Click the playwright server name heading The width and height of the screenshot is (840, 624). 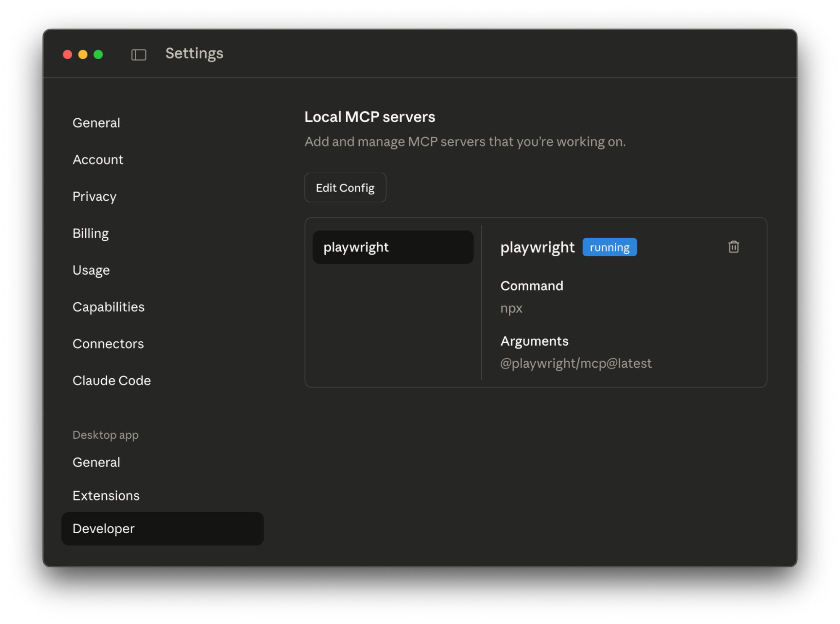point(537,247)
